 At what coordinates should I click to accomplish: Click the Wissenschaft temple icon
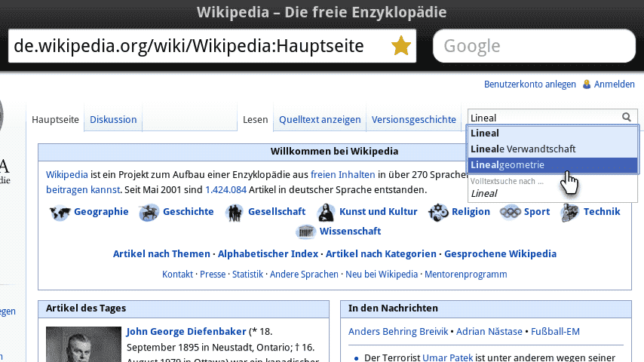305,232
